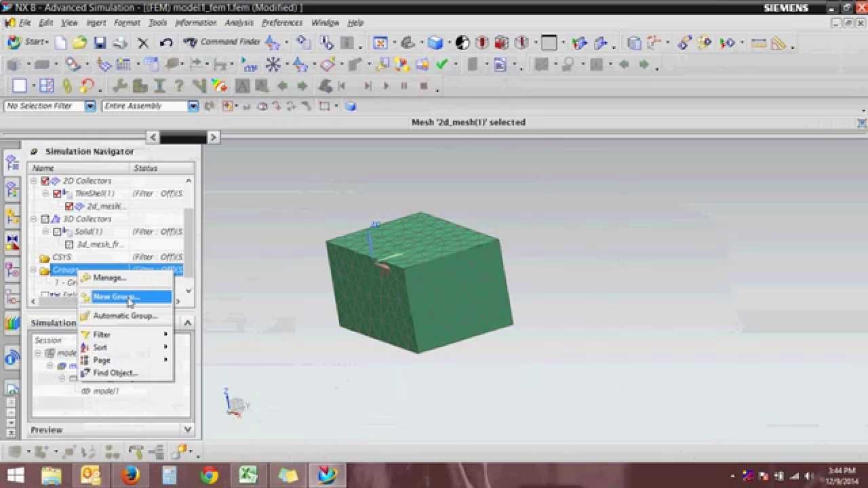
Task: Sort by the Status column header
Action: coord(162,167)
